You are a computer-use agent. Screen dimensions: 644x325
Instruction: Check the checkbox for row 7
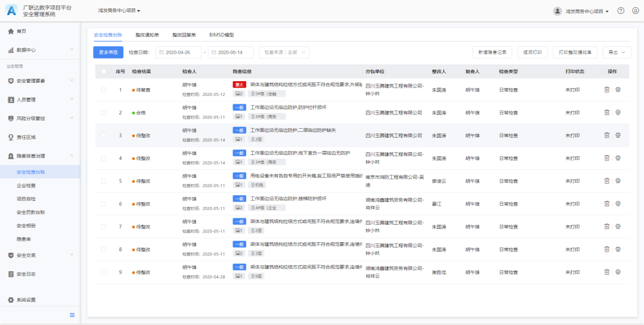pos(104,227)
